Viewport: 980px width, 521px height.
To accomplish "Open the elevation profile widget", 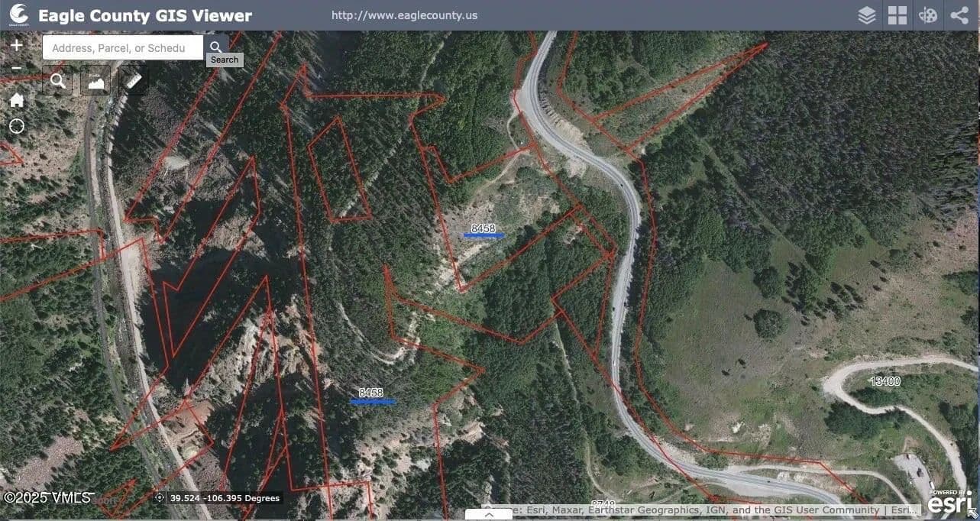I will coord(95,80).
